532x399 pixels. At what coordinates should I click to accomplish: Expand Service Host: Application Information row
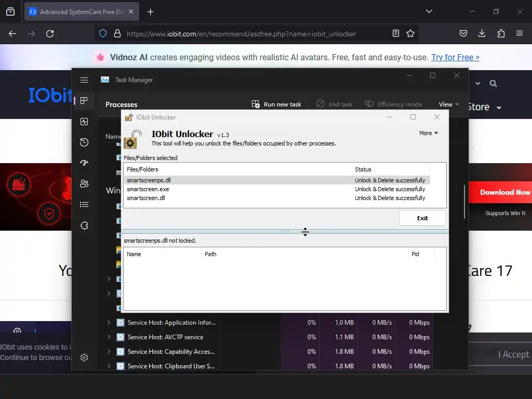pos(109,322)
